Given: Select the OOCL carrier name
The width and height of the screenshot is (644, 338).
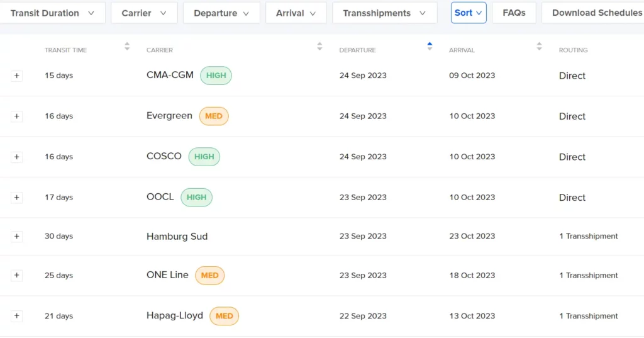Looking at the screenshot, I should click(x=160, y=198).
